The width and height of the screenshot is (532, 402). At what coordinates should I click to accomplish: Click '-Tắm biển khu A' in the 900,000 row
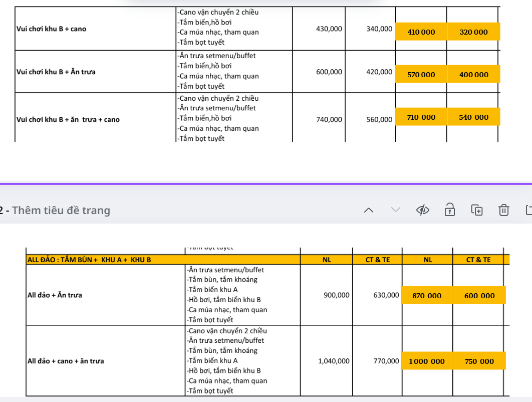[x=212, y=290]
